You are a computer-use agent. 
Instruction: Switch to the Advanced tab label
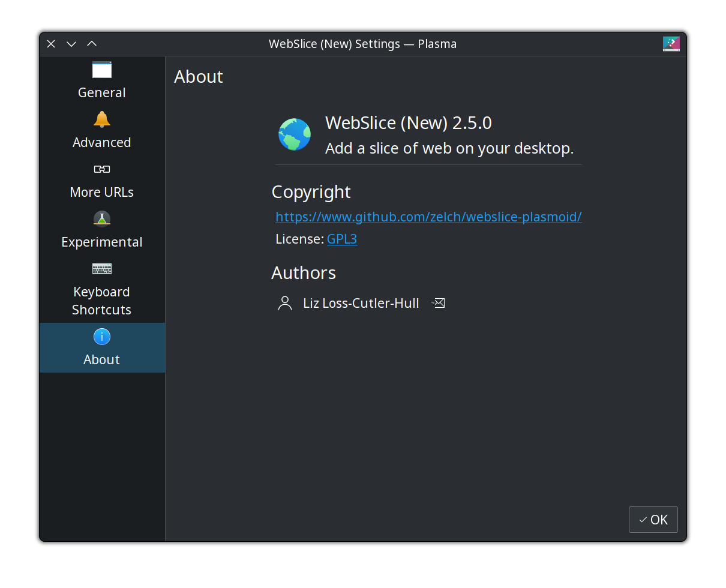[102, 142]
